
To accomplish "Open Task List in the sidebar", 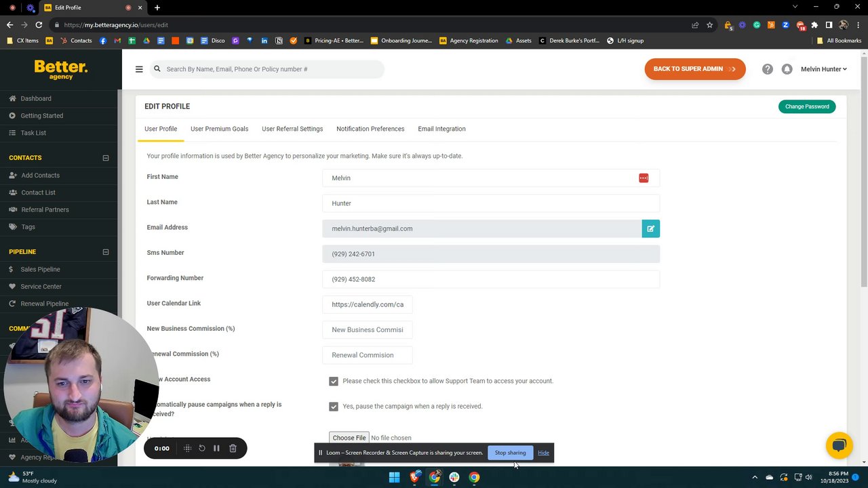I will 33,133.
